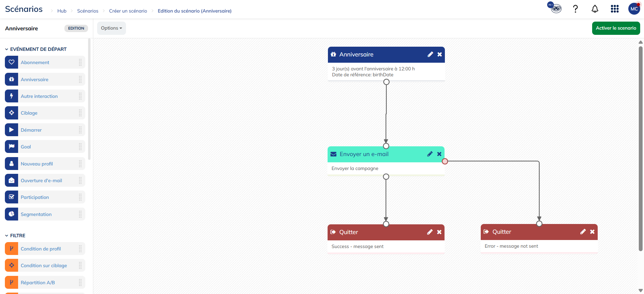Image resolution: width=644 pixels, height=294 pixels.
Task: Navigate to Créer un scénario breadcrumb
Action: (x=128, y=11)
